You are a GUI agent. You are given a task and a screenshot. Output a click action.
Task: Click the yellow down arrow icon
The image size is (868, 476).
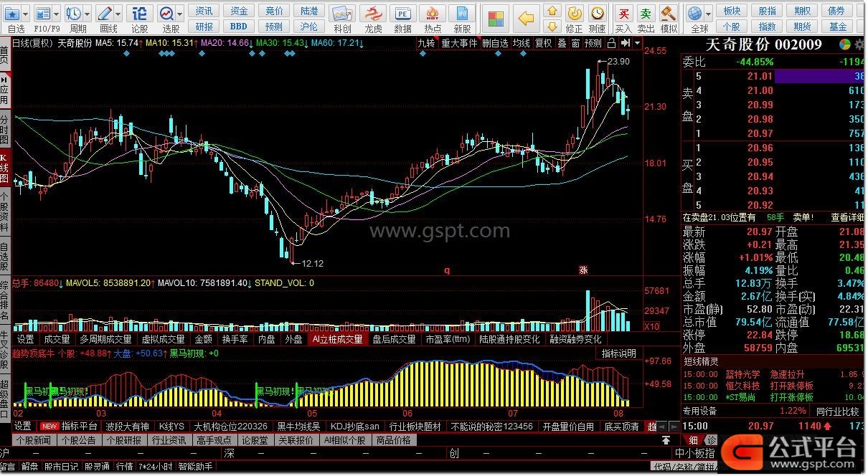click(x=552, y=27)
